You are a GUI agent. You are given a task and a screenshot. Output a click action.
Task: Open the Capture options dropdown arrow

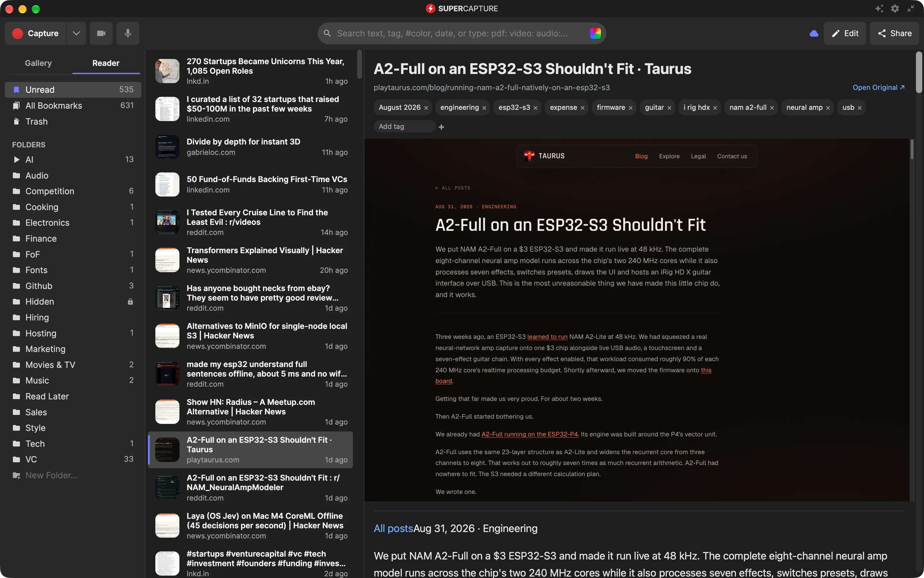(76, 33)
